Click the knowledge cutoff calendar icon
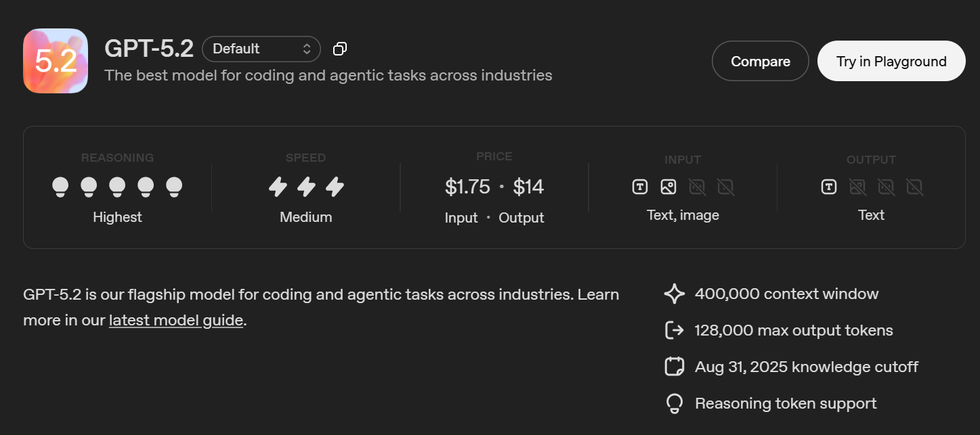980x435 pixels. pos(675,367)
